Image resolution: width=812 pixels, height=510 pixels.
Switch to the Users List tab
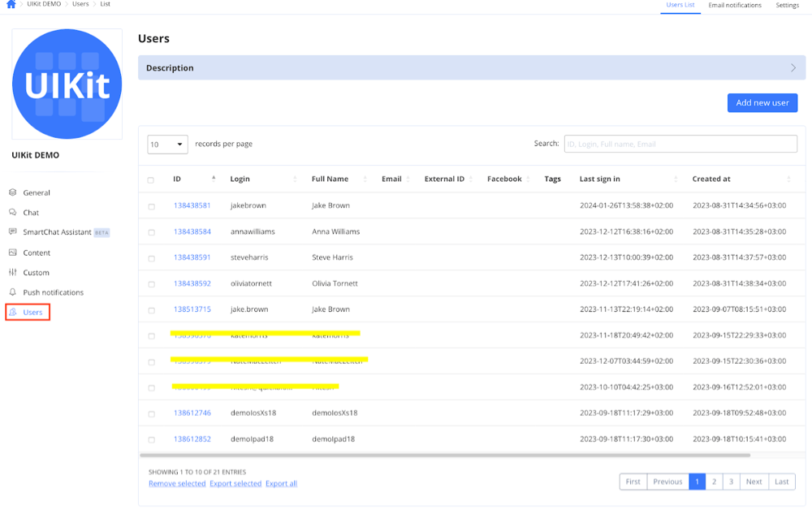pos(680,5)
